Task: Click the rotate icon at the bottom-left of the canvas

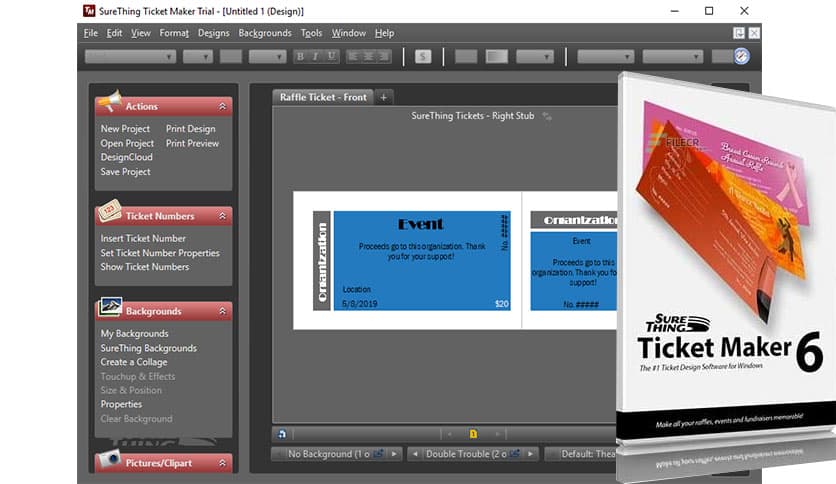Action: tap(282, 434)
